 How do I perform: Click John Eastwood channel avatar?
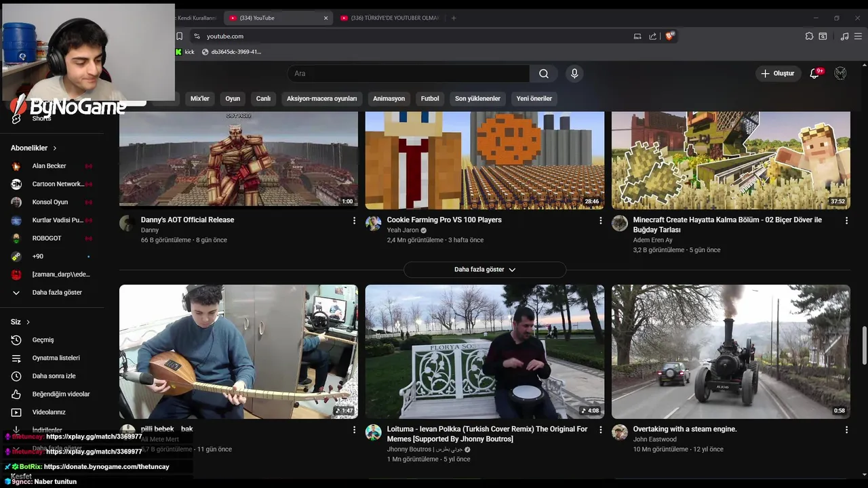[620, 432]
